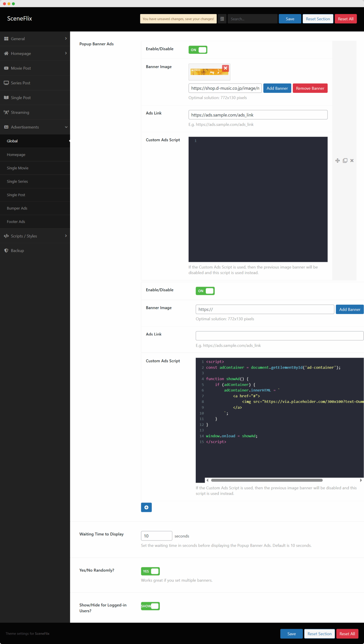This screenshot has width=364, height=644.
Task: Click the unsaved changes warning notice
Action: click(x=178, y=19)
